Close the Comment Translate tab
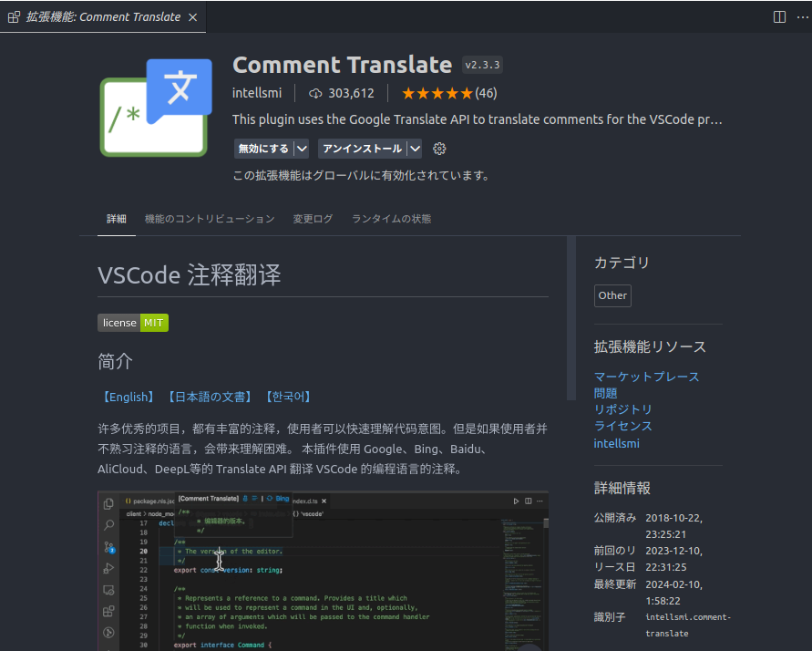Viewport: 812px width, 651px height. pyautogui.click(x=192, y=17)
